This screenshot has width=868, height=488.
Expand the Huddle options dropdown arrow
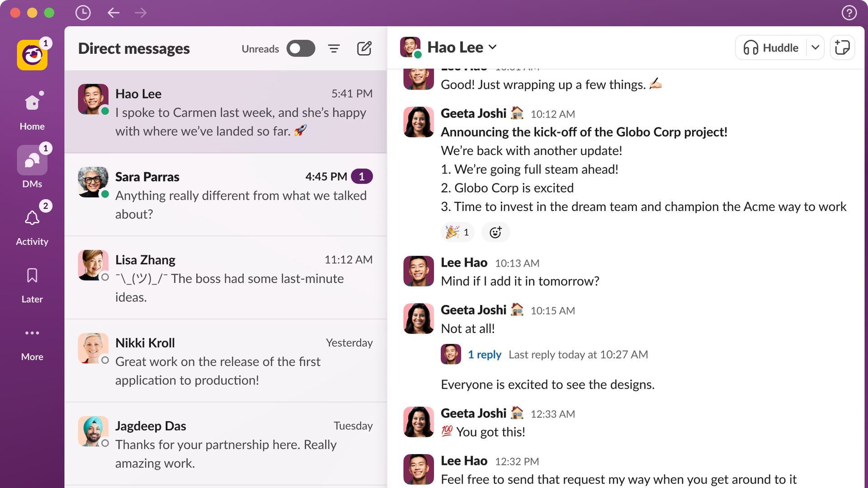815,47
